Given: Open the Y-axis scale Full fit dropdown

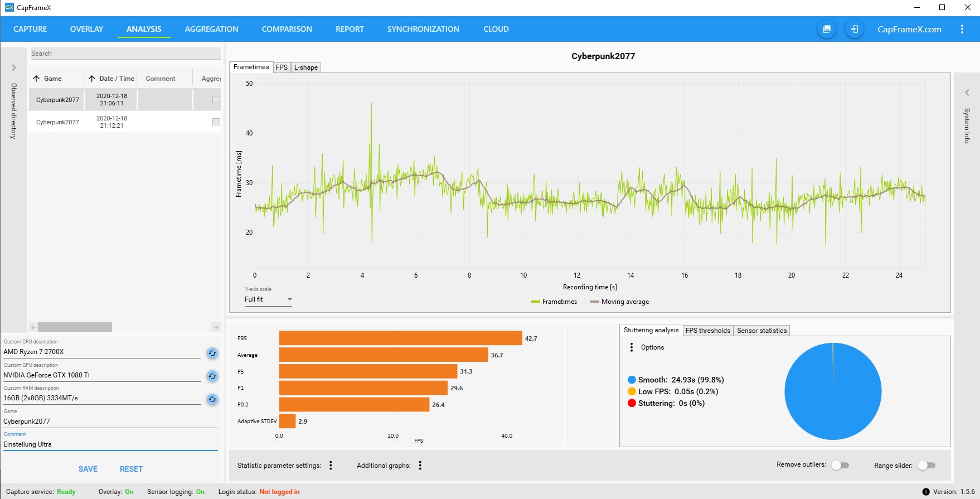Looking at the screenshot, I should 268,299.
